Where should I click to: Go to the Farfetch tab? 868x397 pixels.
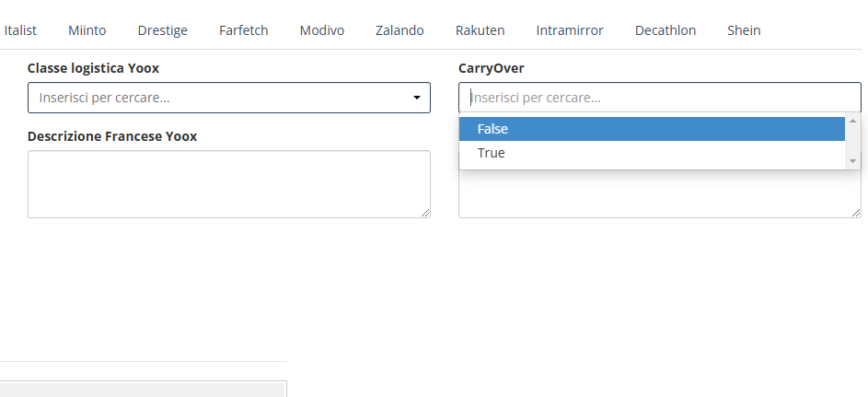coord(244,30)
